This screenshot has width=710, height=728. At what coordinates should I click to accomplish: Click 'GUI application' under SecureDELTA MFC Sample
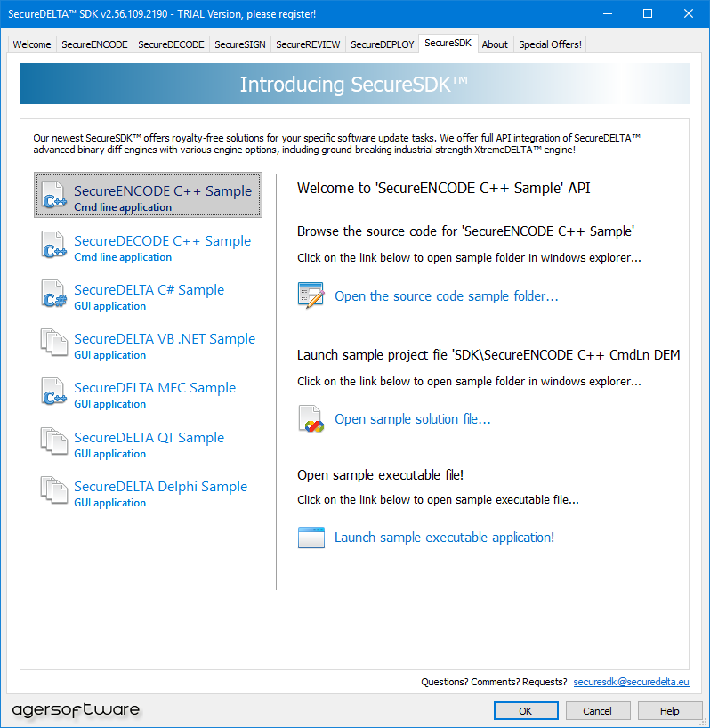pos(110,404)
